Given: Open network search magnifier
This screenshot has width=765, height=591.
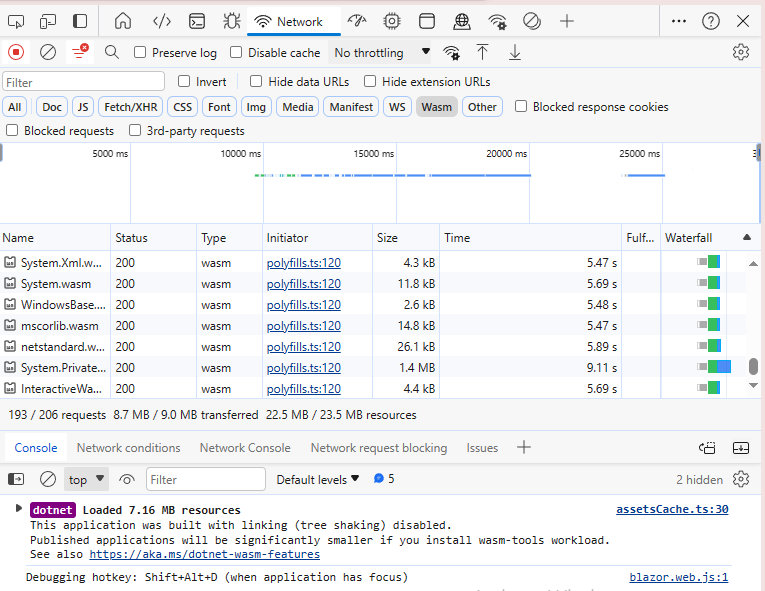Looking at the screenshot, I should 112,52.
